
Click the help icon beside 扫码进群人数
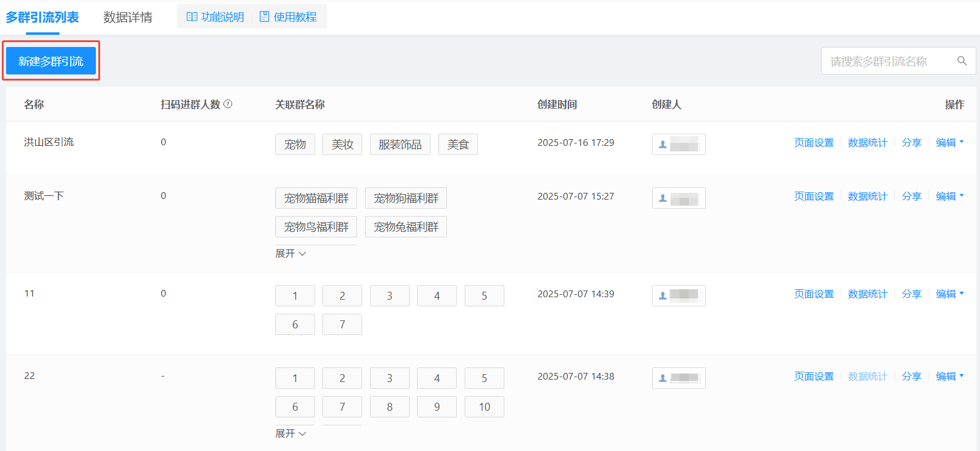tap(228, 104)
